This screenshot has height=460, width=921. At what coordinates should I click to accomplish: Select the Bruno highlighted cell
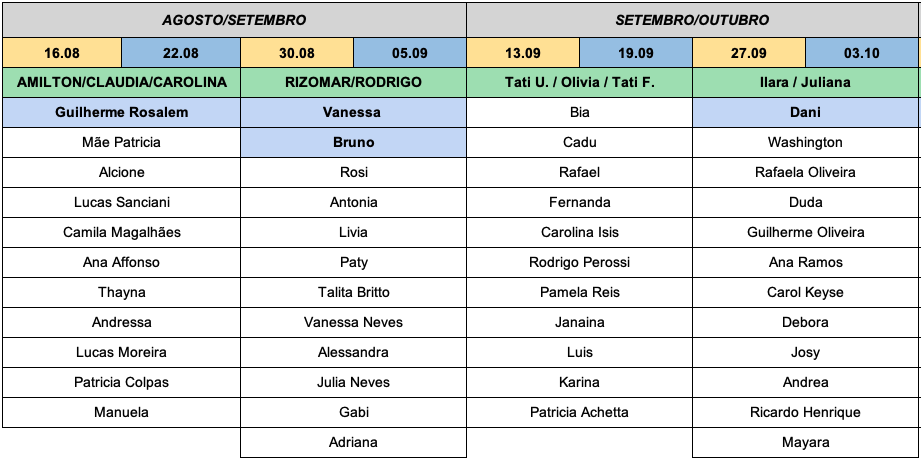[x=354, y=142]
